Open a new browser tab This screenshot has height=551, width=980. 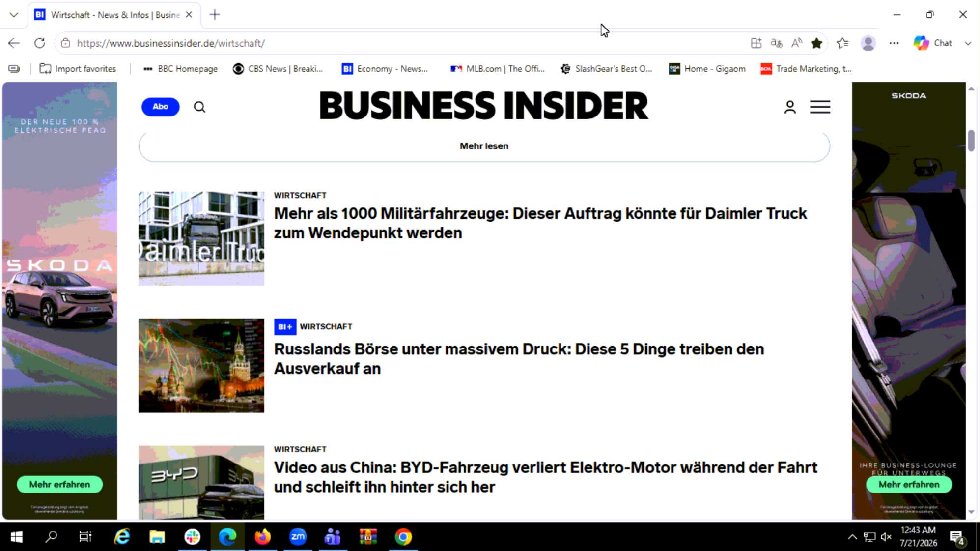pos(215,15)
